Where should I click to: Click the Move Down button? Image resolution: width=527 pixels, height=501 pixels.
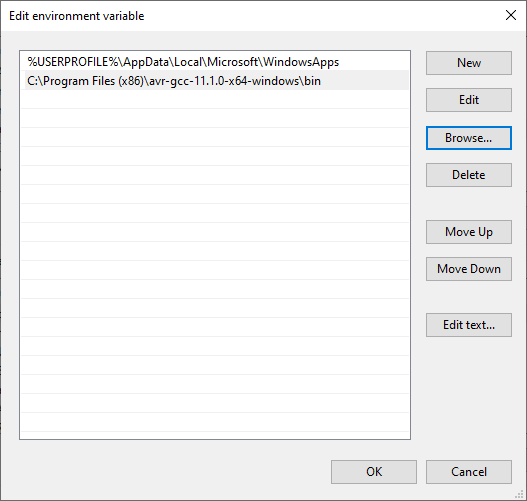pyautogui.click(x=469, y=269)
